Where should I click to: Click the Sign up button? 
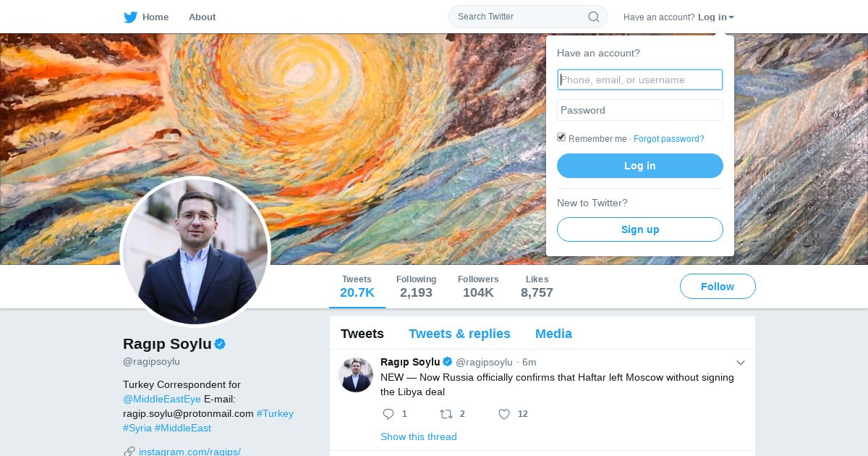point(640,229)
